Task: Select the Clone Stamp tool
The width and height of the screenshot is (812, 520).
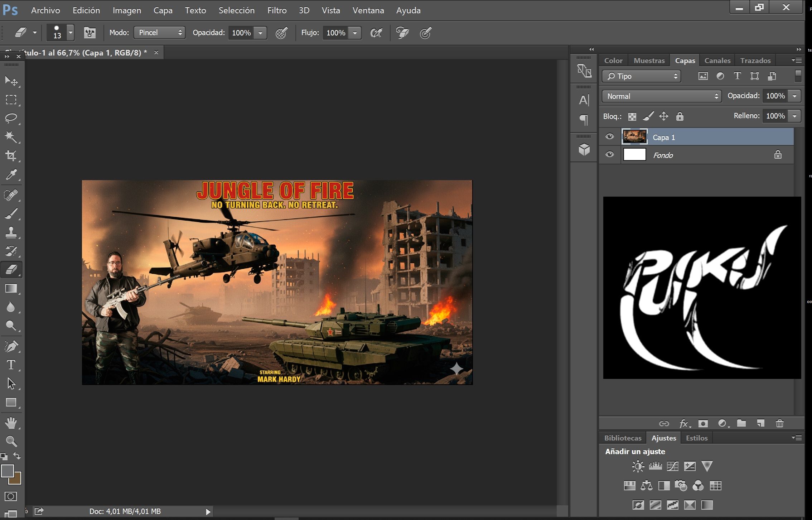Action: tap(11, 232)
